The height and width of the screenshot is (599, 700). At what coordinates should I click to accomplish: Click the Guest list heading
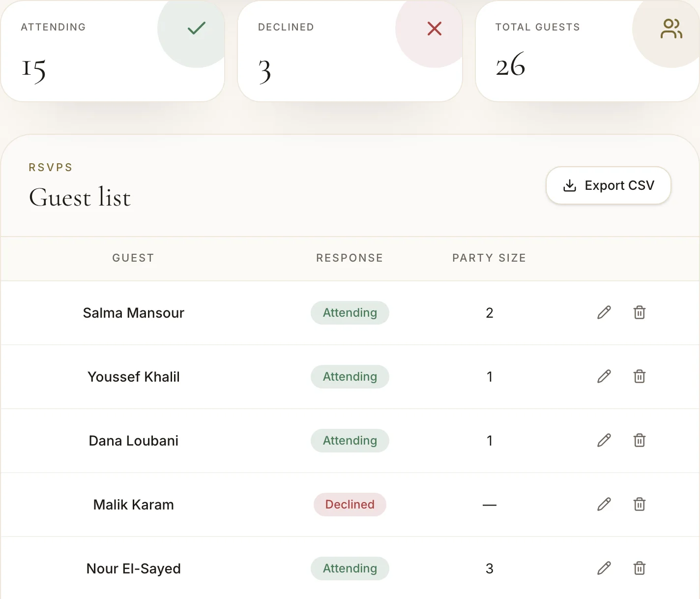click(x=80, y=197)
